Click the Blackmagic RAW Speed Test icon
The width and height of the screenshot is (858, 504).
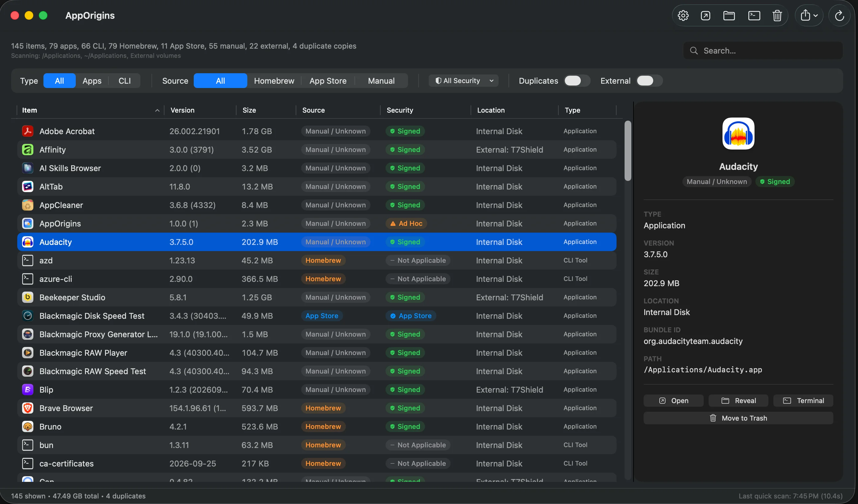point(28,371)
